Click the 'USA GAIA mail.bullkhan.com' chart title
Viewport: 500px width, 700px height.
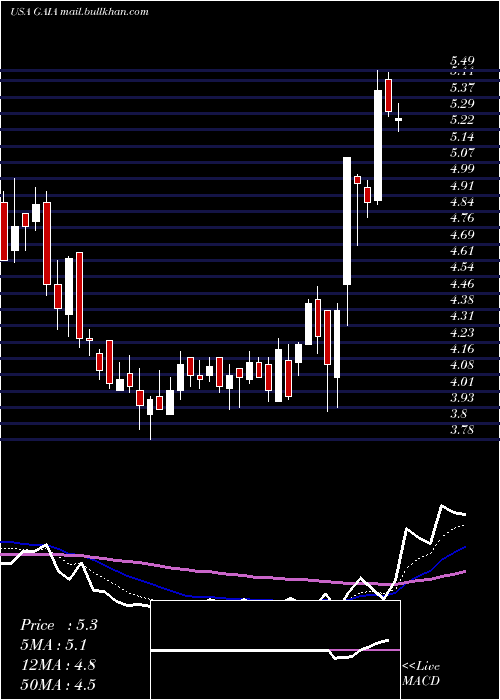click(x=79, y=12)
